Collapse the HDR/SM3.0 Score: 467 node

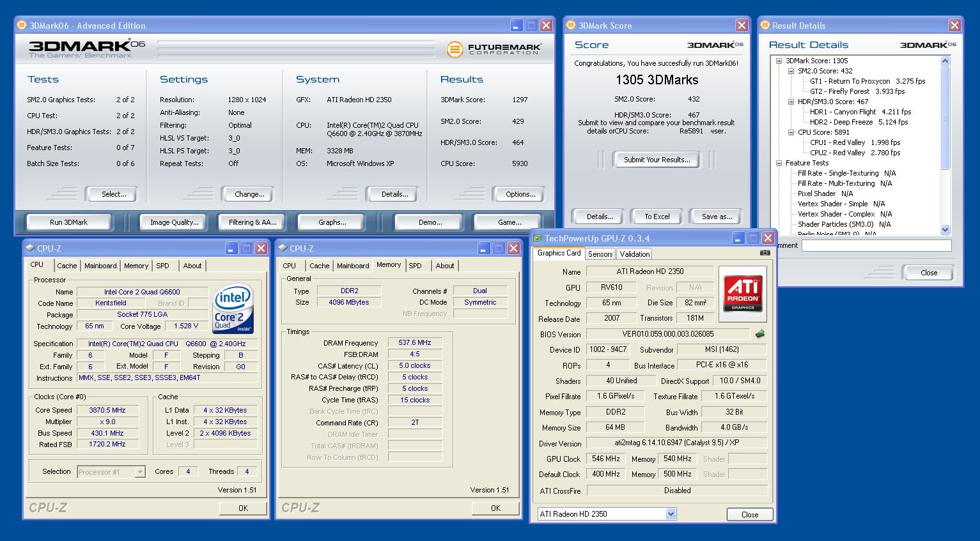tap(791, 102)
